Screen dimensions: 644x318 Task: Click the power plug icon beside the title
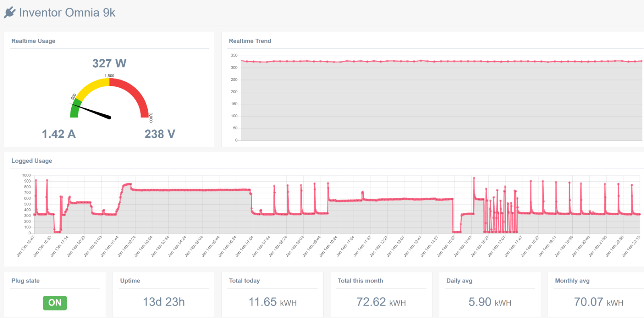(x=10, y=12)
